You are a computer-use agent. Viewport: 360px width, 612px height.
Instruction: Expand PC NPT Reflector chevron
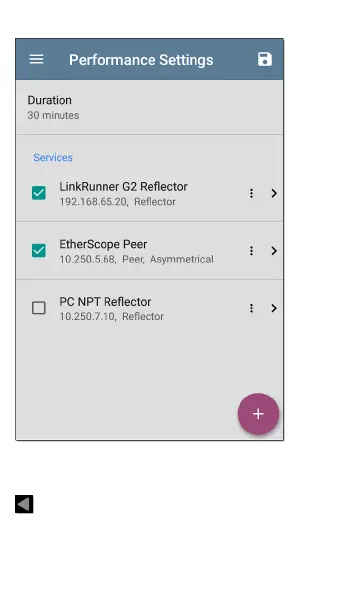click(274, 308)
